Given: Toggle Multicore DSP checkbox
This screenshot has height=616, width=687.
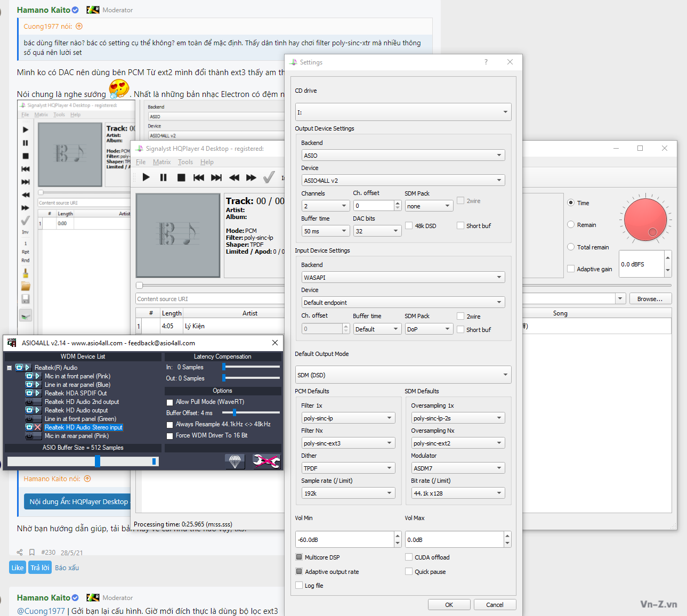Looking at the screenshot, I should click(x=299, y=557).
